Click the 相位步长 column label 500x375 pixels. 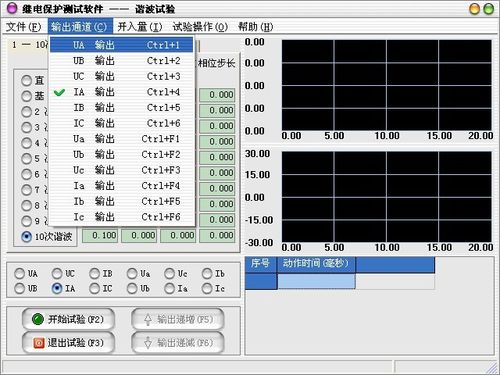point(217,63)
